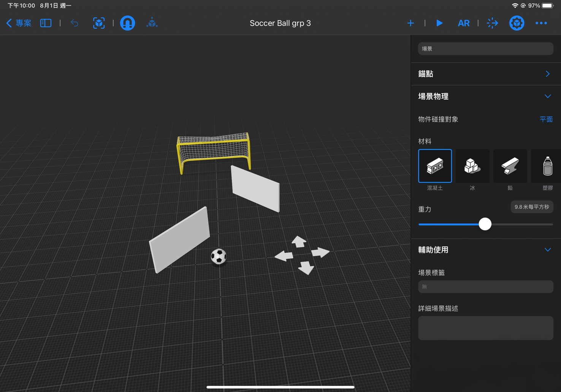
Task: Toggle the properties inspector cube button
Action: click(x=517, y=23)
